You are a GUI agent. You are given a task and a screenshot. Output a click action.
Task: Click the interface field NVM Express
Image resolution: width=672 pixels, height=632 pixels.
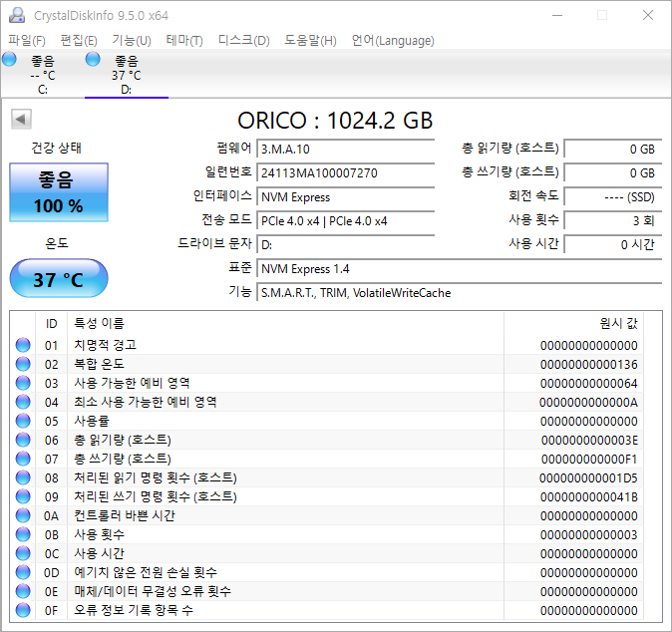point(345,197)
